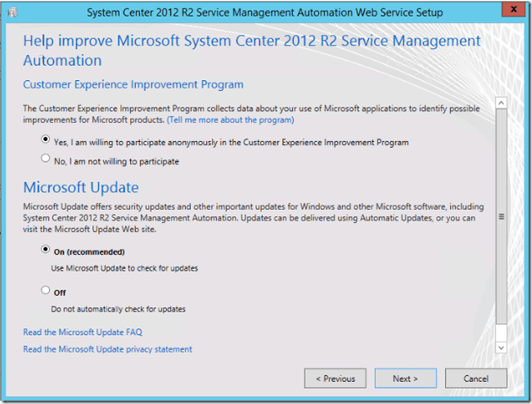Viewport: 532px width, 404px height.
Task: Go back with the Previous button
Action: pos(335,379)
